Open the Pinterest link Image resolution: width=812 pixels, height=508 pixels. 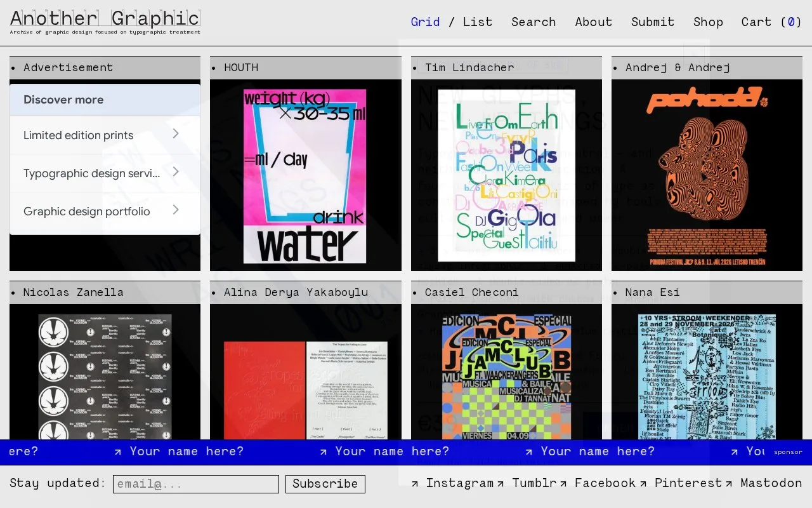(681, 483)
